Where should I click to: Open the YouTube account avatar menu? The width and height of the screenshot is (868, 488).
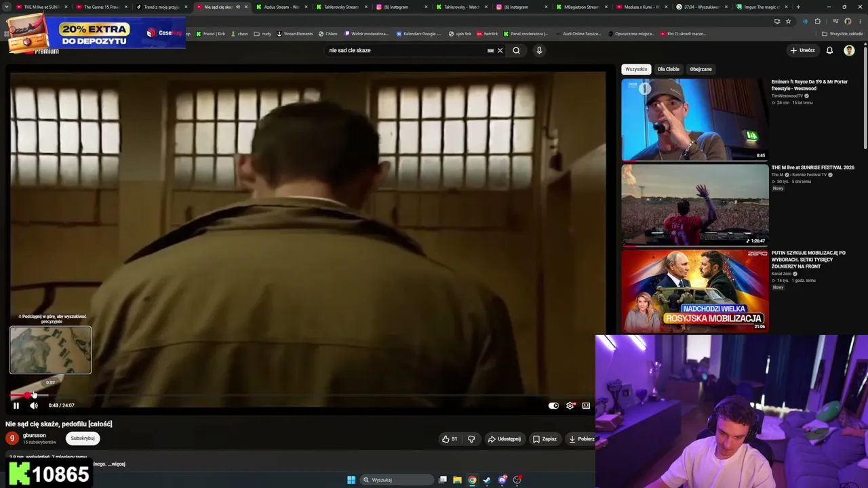[849, 50]
